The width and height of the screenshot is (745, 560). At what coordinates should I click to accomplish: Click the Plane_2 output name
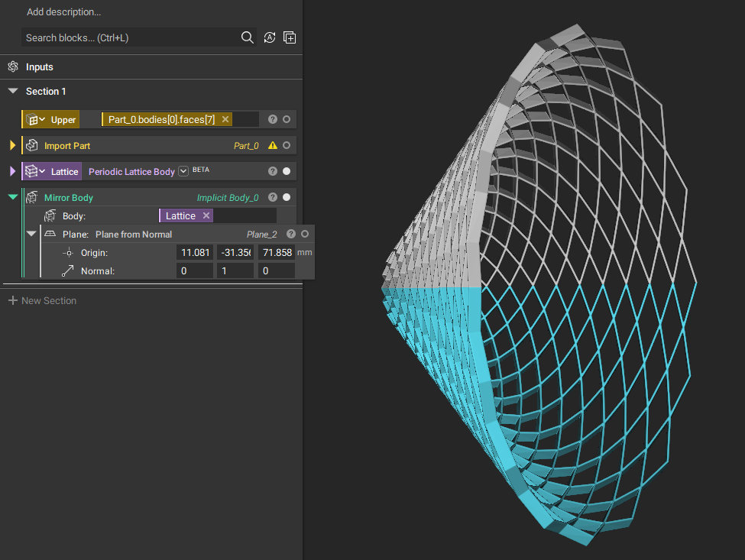(262, 235)
